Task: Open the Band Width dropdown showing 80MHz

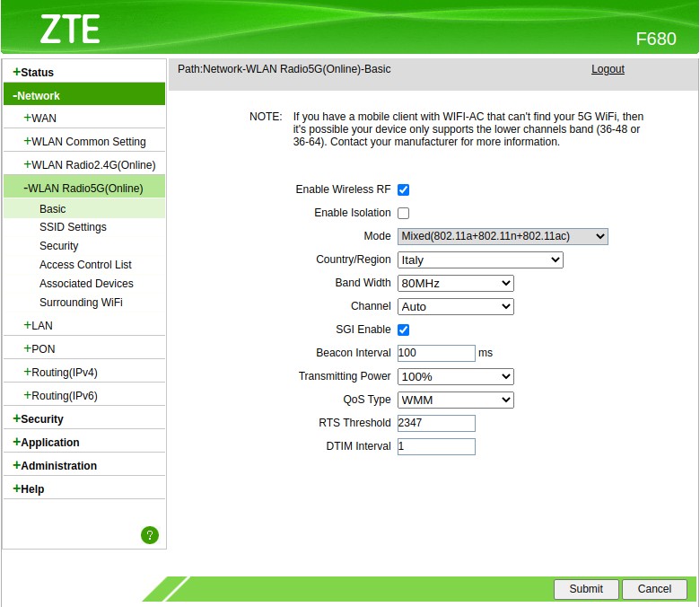Action: [455, 283]
